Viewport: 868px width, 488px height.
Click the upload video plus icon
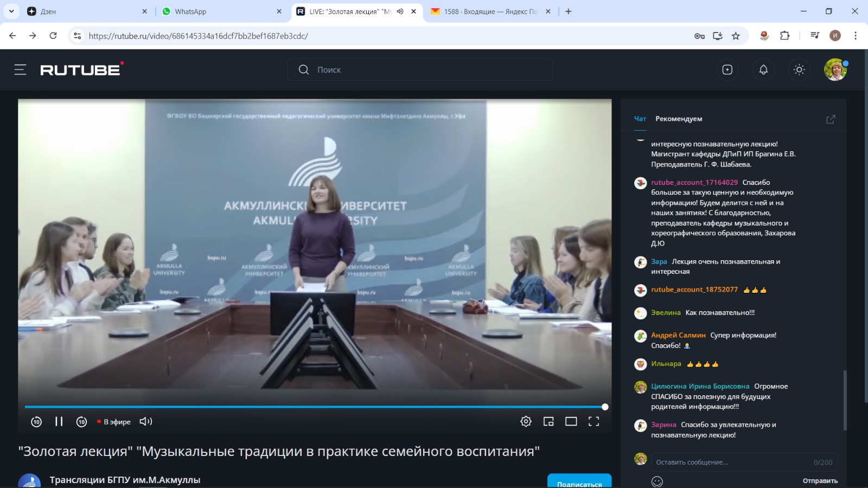(x=727, y=69)
